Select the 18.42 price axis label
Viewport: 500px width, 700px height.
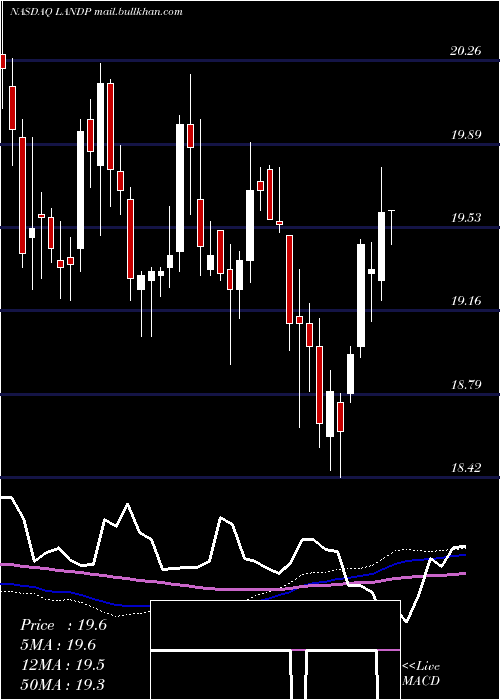tap(466, 468)
